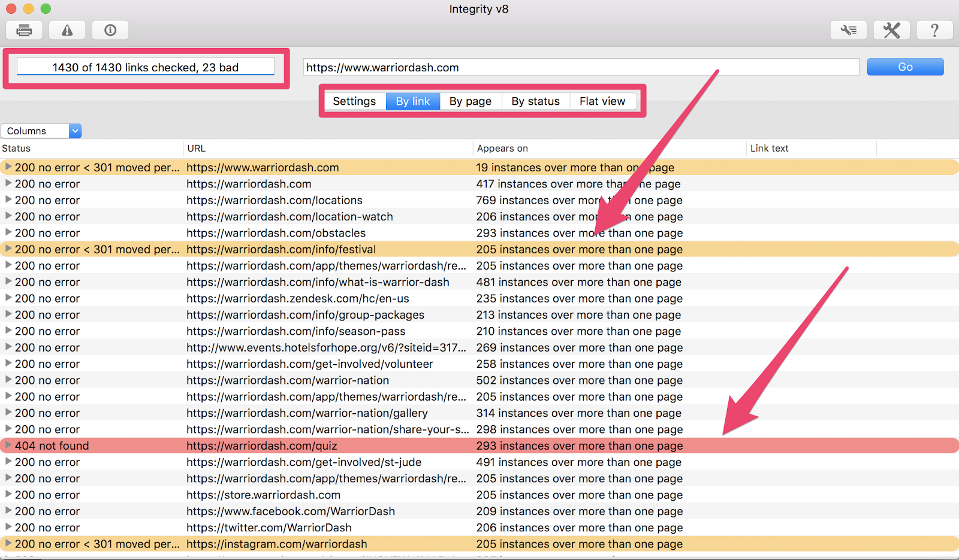The image size is (959, 560).
Task: Expand the instagram.com/warriordash row
Action: point(8,543)
